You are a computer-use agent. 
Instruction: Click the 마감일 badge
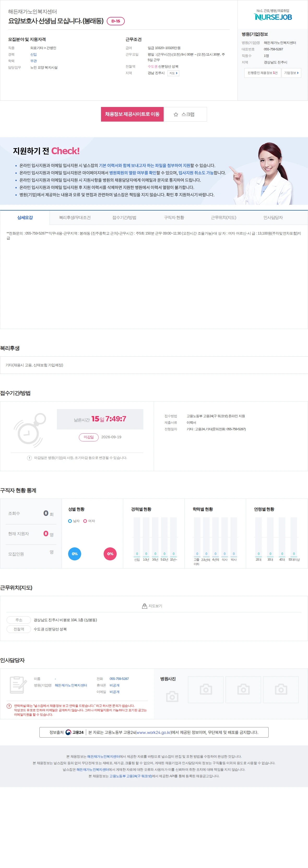tap(89, 437)
